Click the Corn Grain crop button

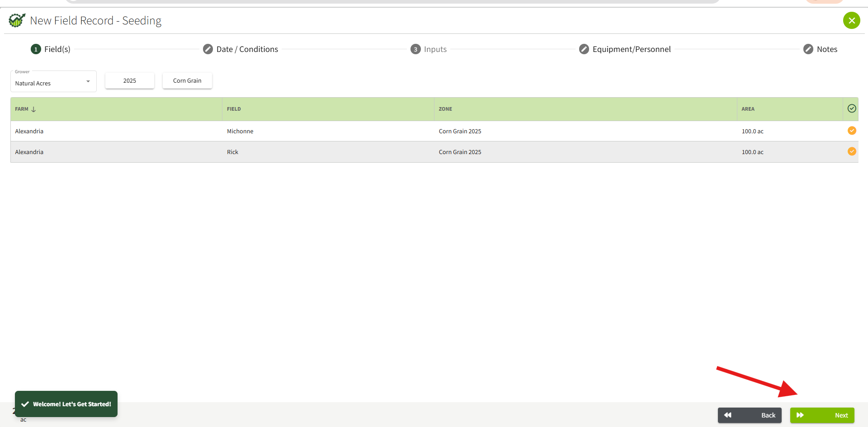[187, 81]
